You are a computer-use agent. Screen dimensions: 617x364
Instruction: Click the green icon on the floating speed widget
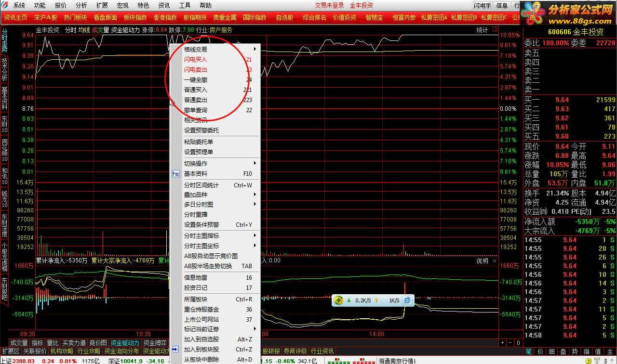click(x=339, y=300)
